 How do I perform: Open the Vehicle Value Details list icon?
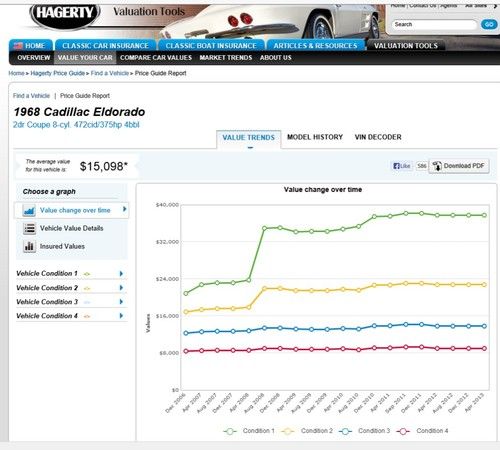point(29,228)
